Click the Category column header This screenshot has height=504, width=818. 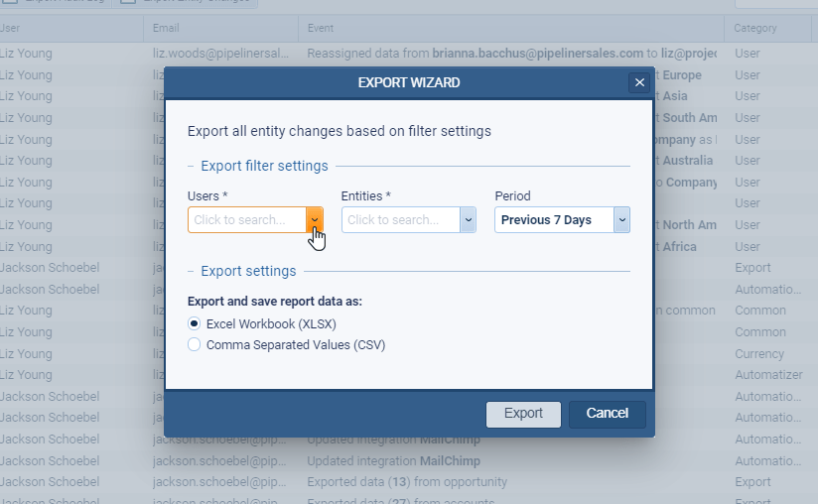(754, 29)
